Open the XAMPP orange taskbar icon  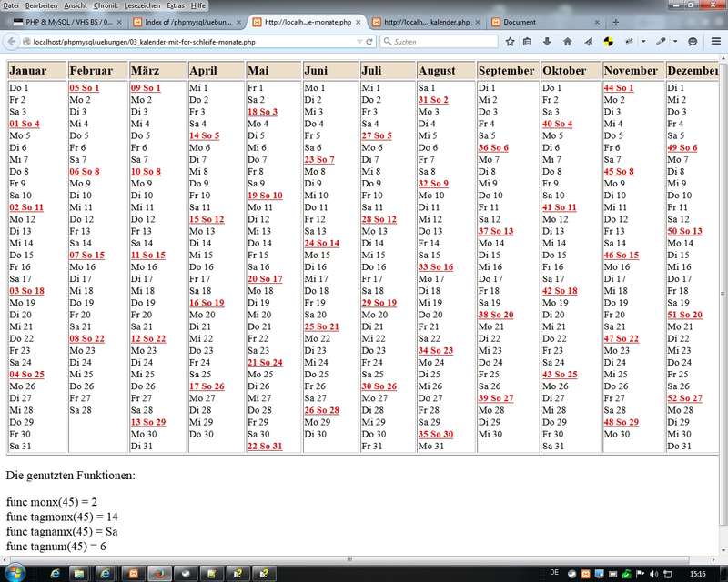pyautogui.click(x=134, y=574)
